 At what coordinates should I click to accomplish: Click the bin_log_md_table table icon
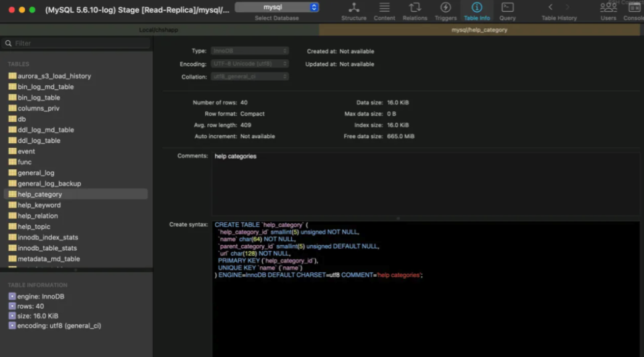coord(12,87)
